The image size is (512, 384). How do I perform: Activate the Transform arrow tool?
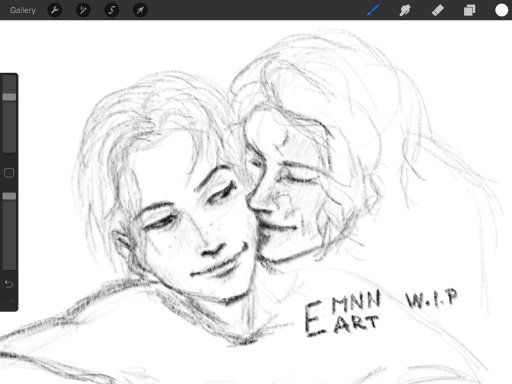(140, 10)
